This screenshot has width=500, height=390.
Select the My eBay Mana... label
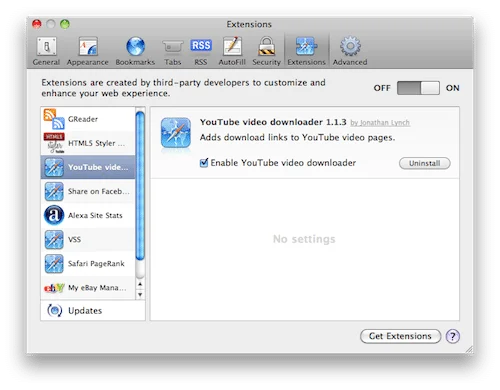97,288
